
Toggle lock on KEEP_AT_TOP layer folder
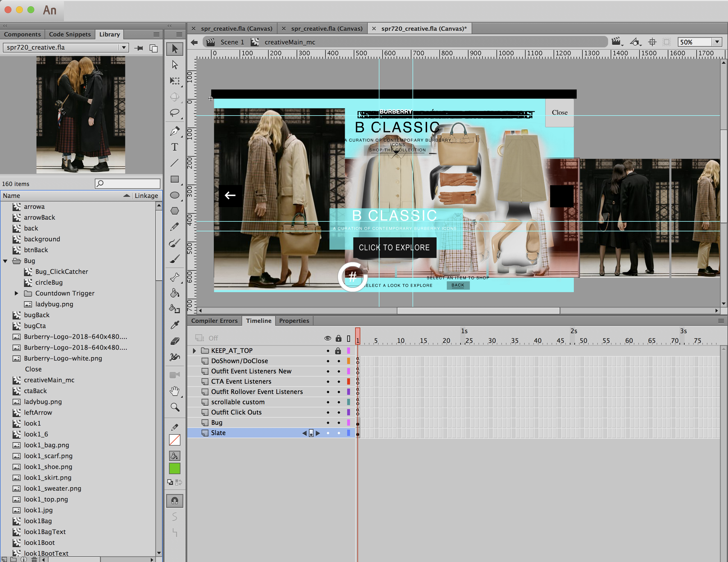point(338,351)
